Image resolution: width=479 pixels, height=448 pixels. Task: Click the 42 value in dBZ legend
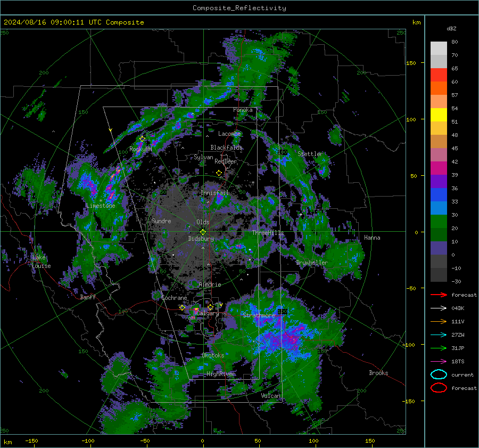[455, 162]
